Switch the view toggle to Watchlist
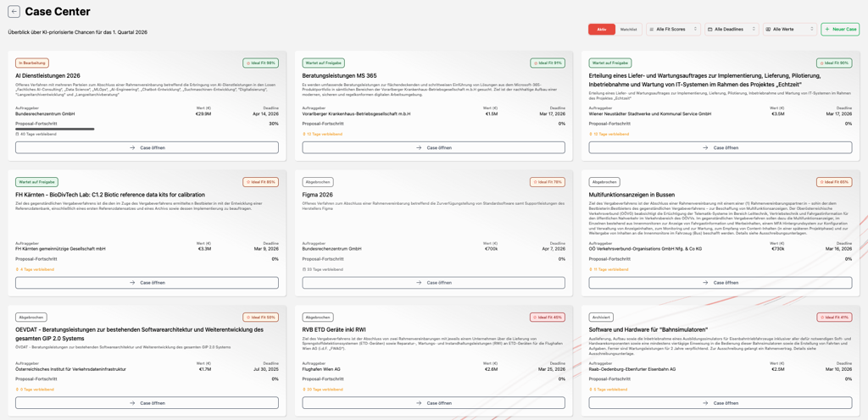The image size is (868, 420). (628, 29)
